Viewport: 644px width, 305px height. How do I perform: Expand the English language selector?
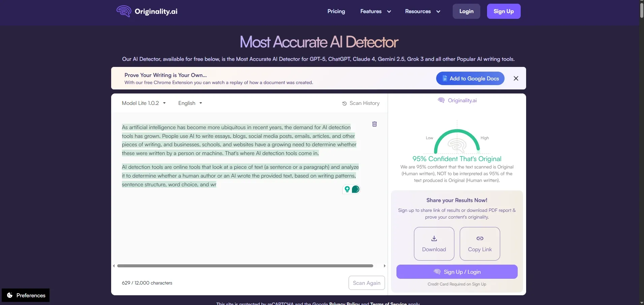[190, 103]
